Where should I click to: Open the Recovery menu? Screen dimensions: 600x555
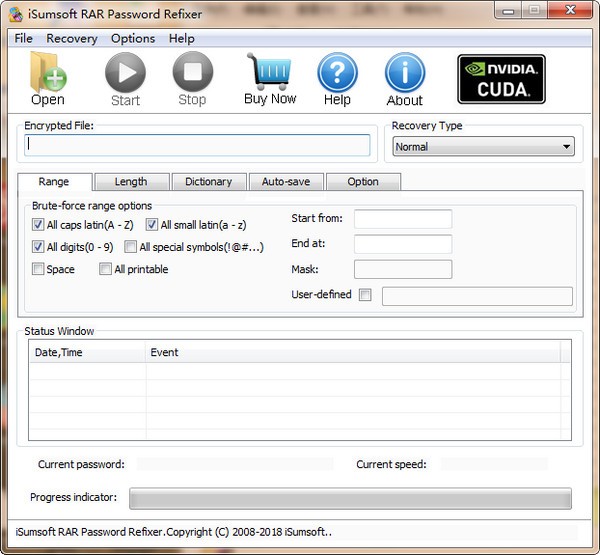click(x=72, y=38)
